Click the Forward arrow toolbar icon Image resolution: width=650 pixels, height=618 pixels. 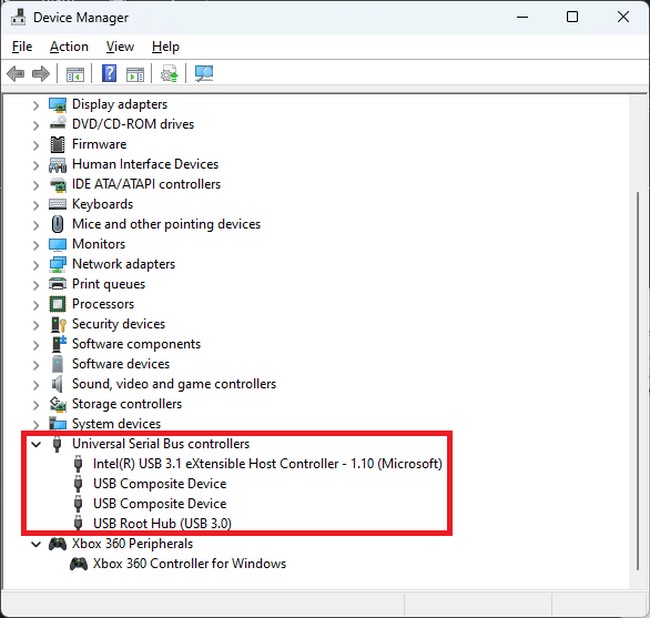click(x=41, y=74)
